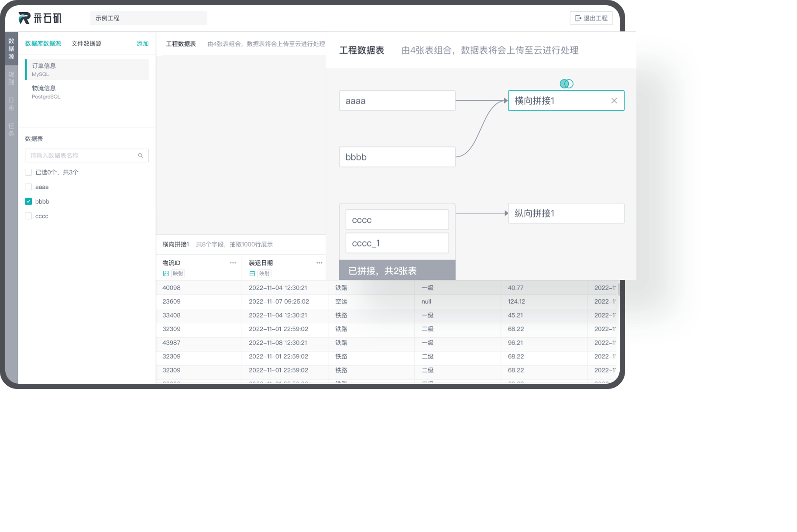This screenshot has width=797, height=532.
Task: Click the 采石矶 logo icon
Action: [x=24, y=18]
